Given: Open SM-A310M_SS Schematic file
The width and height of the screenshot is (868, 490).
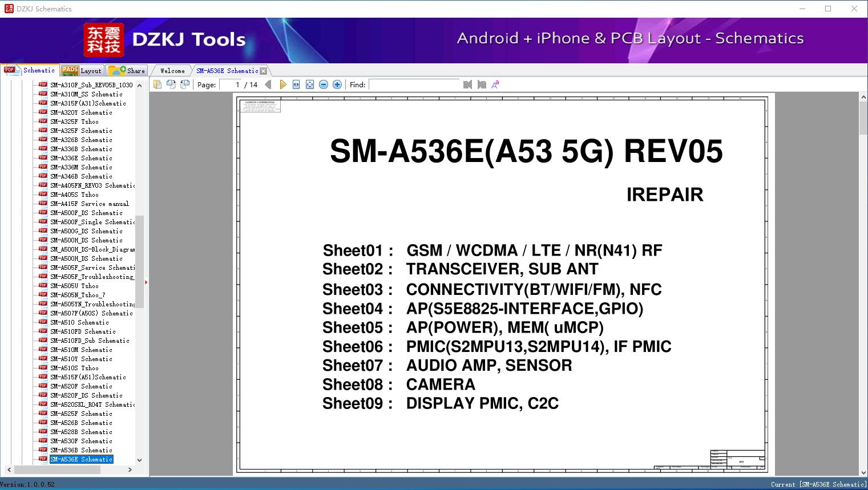Looking at the screenshot, I should pyautogui.click(x=86, y=94).
